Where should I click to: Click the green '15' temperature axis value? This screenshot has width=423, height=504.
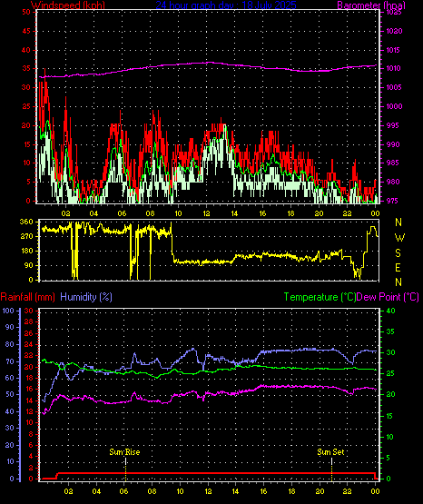(x=389, y=416)
